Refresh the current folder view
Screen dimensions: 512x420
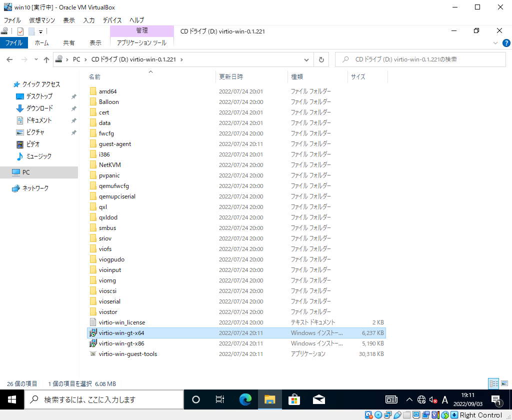pos(321,59)
